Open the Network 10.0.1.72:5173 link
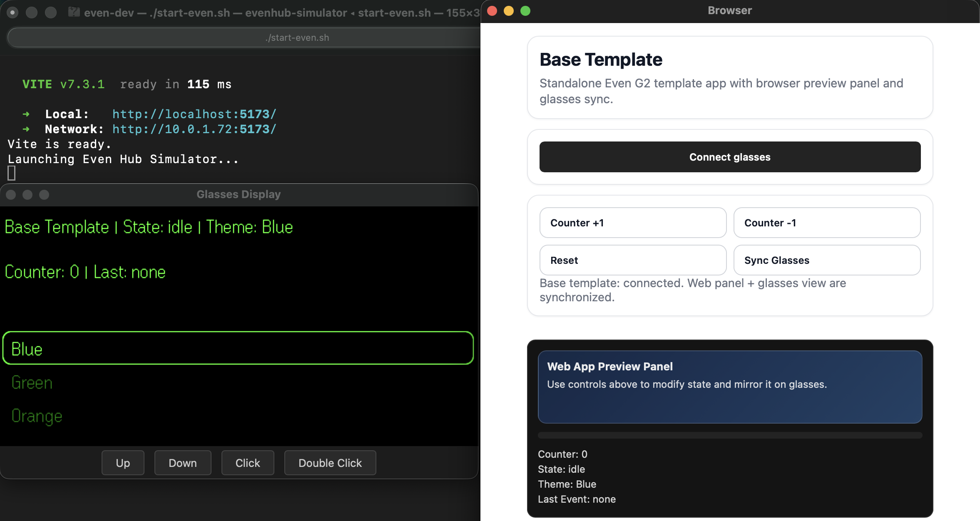Screen dimensions: 980x521 coord(194,129)
